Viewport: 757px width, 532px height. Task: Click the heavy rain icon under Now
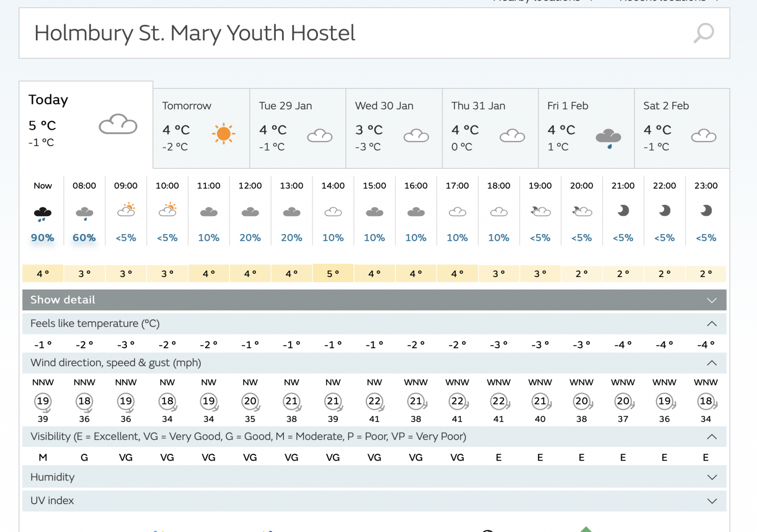(x=43, y=214)
